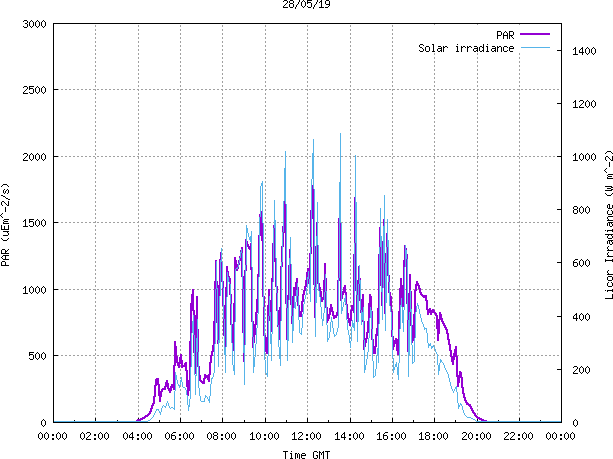Click the last 00:00 time label
613x459 pixels.
(561, 436)
